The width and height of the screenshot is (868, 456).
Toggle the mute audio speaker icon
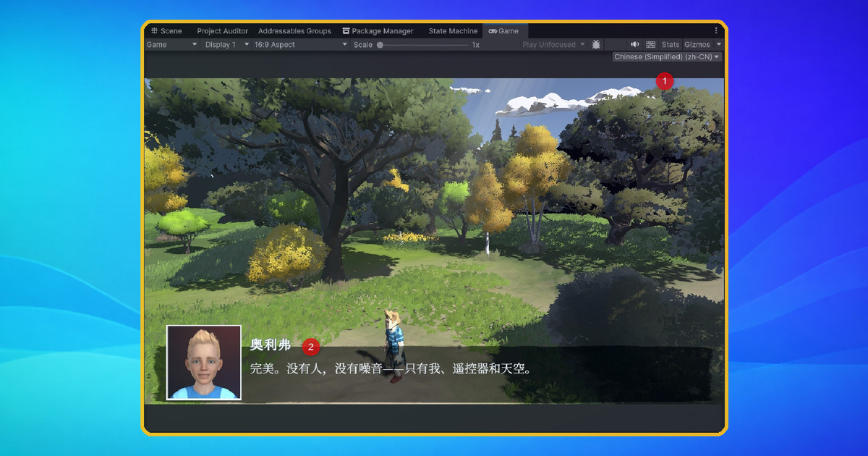(x=635, y=45)
